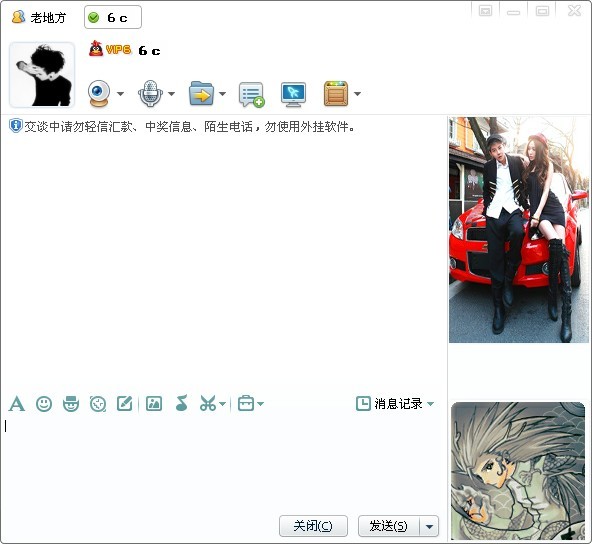This screenshot has width=592, height=544.
Task: Send a window shake nudge
Action: point(98,404)
